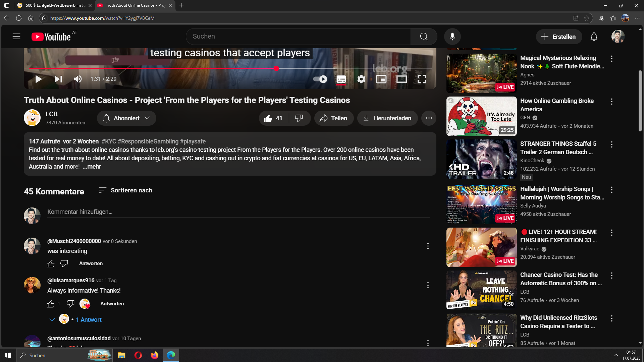The image size is (644, 362).
Task: Switch to the 500 $ Echtgeld-Wettbewerb tab
Action: tap(54, 5)
